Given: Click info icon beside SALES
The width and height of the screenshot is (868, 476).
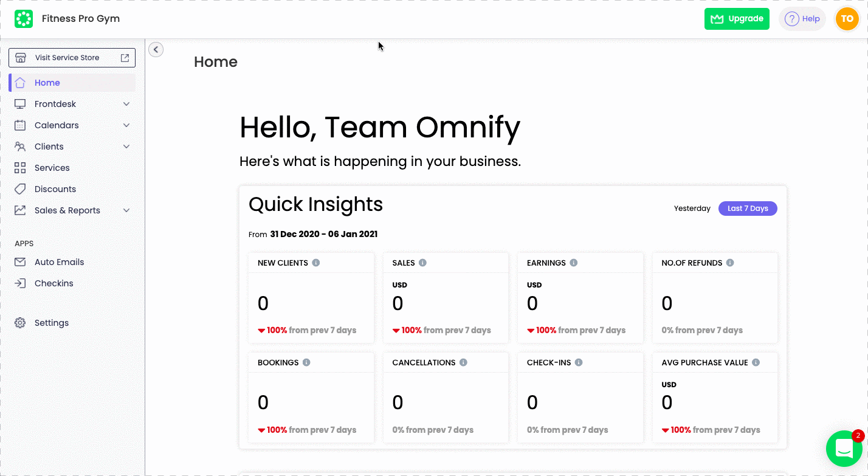Looking at the screenshot, I should tap(422, 263).
